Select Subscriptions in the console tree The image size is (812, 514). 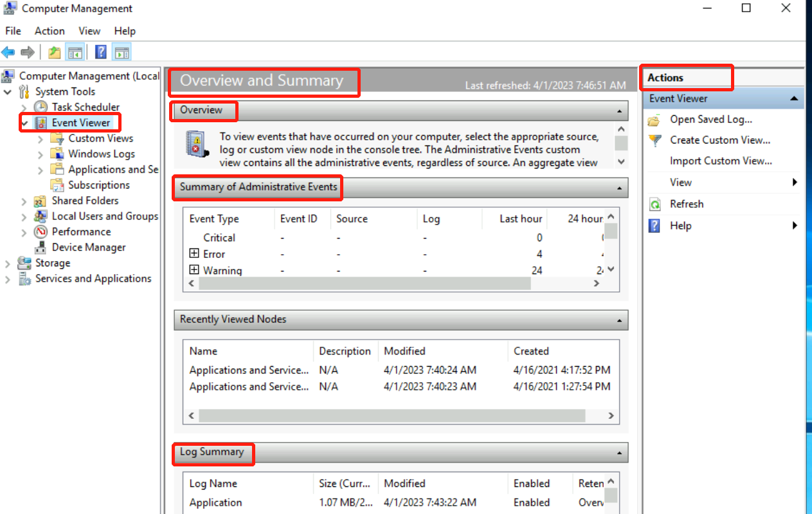point(98,185)
